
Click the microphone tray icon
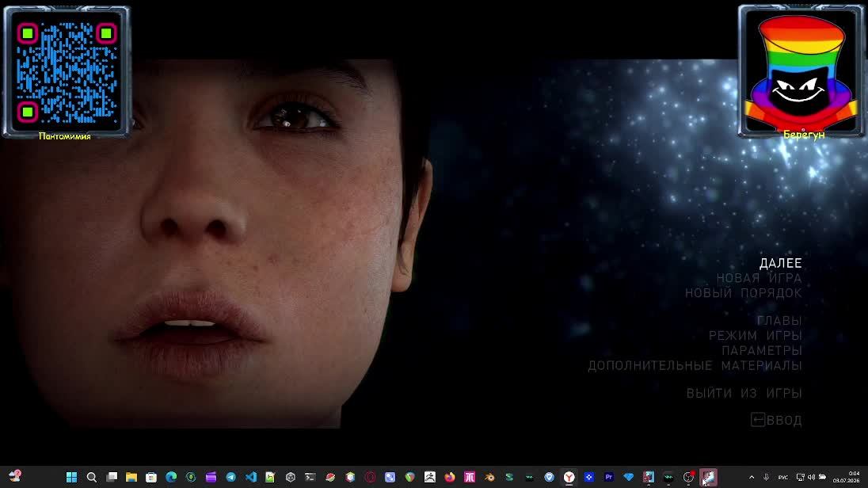coord(766,478)
